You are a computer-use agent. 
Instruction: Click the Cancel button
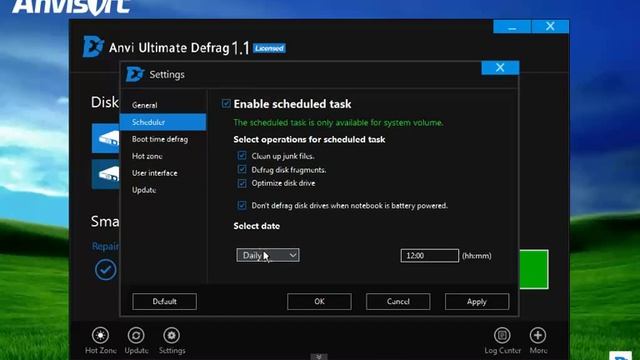[x=398, y=302]
